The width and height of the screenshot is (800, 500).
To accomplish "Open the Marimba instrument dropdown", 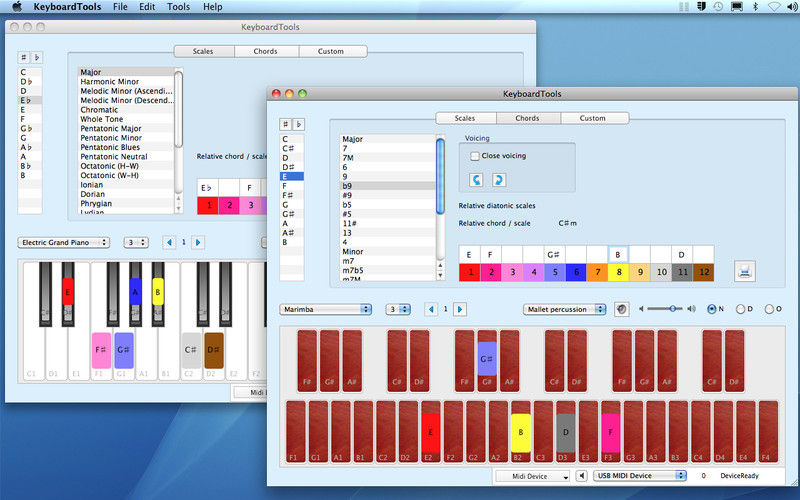I will click(x=326, y=309).
